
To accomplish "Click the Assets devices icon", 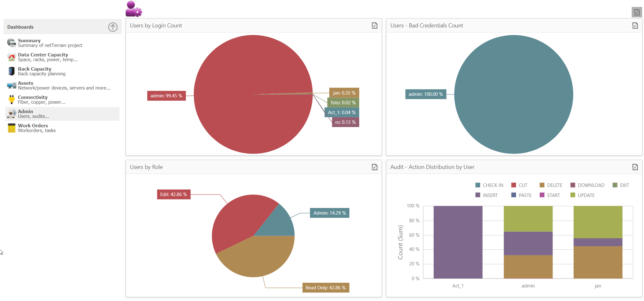I will tap(12, 85).
